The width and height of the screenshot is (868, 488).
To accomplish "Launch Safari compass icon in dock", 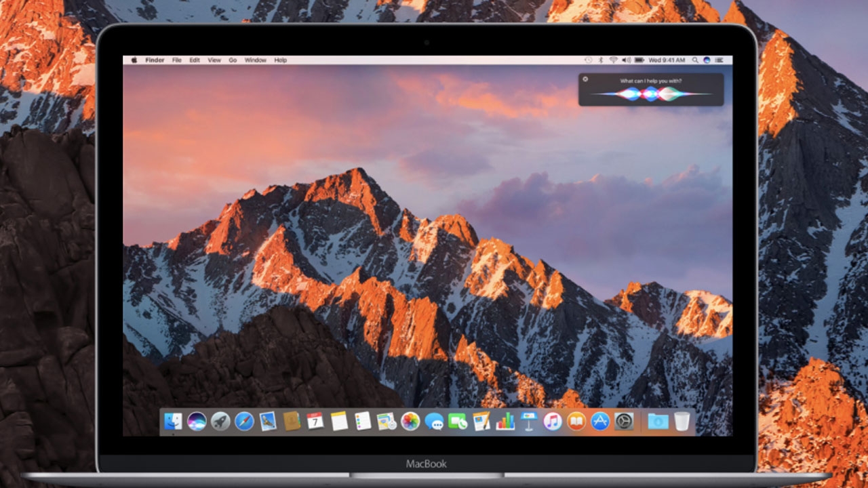I will tap(244, 421).
